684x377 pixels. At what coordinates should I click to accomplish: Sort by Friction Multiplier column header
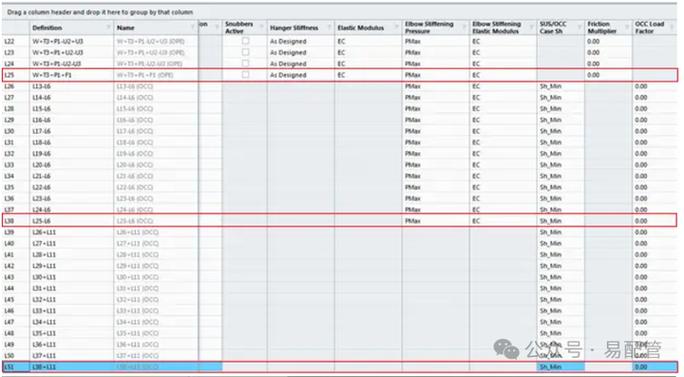pyautogui.click(x=602, y=27)
